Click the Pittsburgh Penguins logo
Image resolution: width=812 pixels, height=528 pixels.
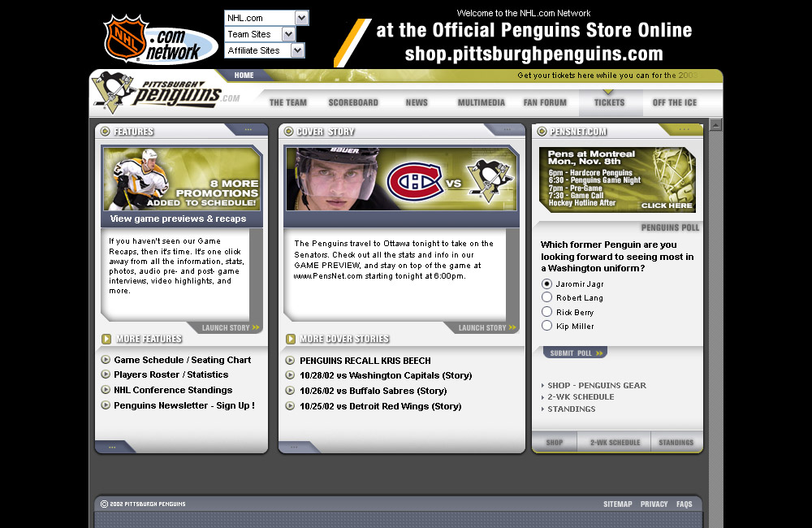(166, 93)
